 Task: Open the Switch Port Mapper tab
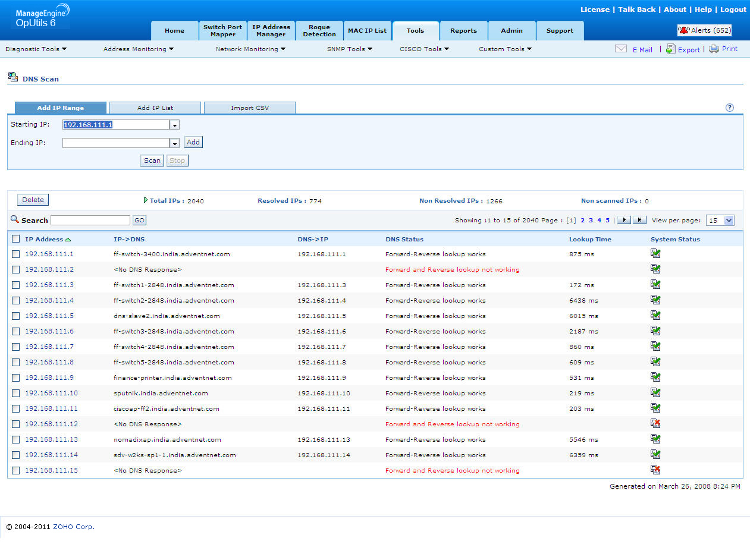pyautogui.click(x=222, y=31)
